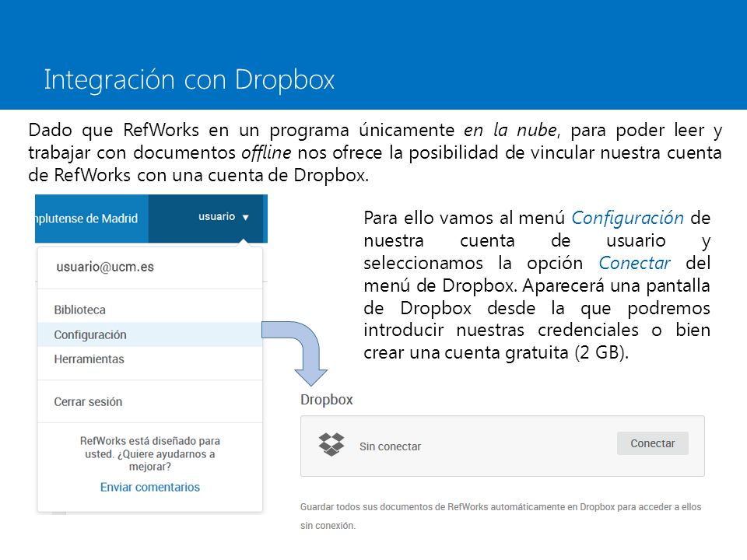Click the Dropbox section heading
The height and width of the screenshot is (560, 747).
tap(327, 400)
